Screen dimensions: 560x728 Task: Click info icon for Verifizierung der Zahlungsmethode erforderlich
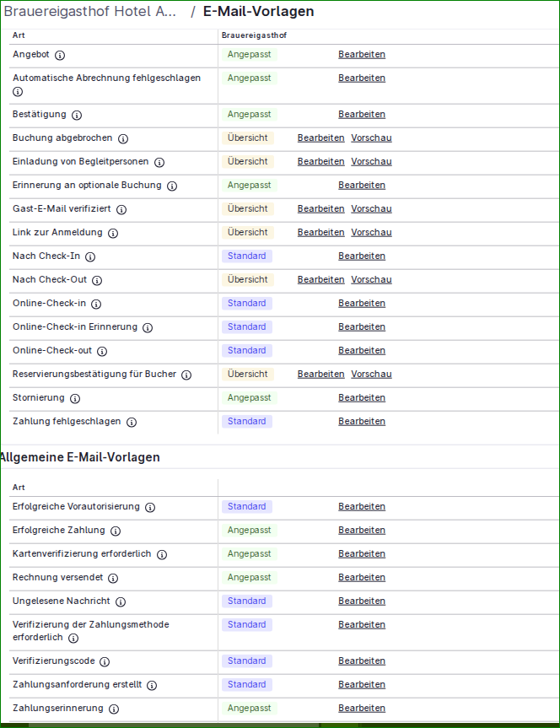point(73,639)
